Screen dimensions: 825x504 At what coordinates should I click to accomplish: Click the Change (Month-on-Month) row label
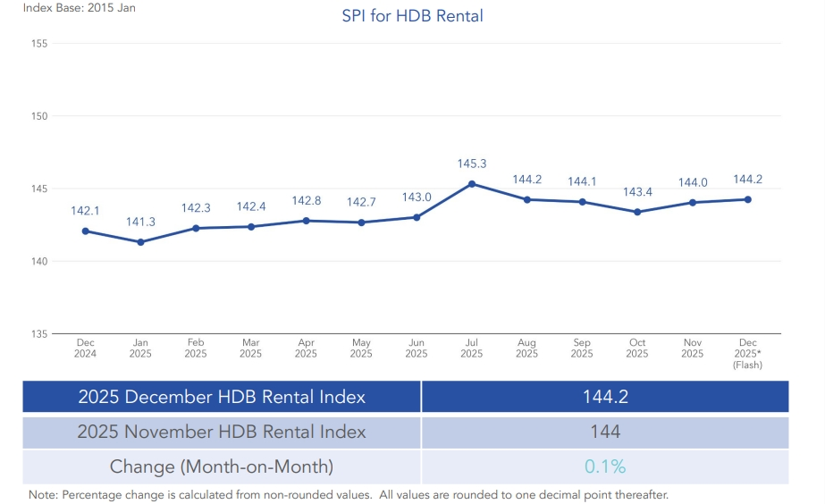(x=222, y=466)
